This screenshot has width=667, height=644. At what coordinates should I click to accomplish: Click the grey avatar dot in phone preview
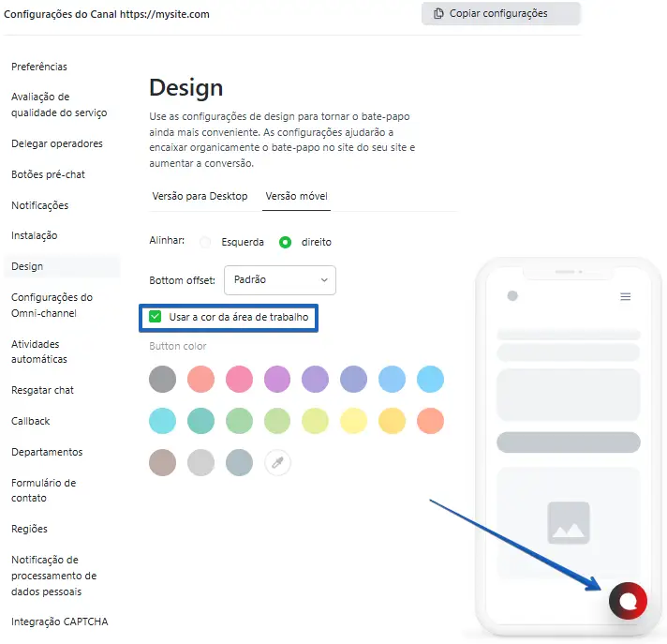pos(512,295)
